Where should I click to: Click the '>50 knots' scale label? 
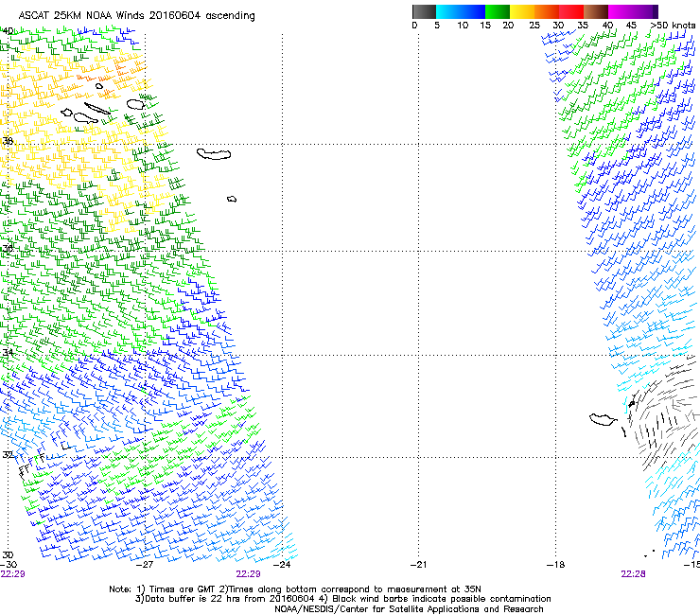pos(673,26)
